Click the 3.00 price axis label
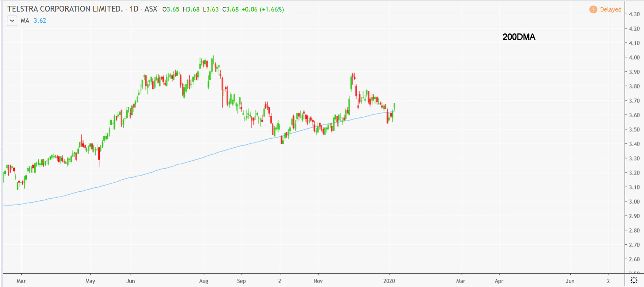644x287 pixels. point(634,201)
